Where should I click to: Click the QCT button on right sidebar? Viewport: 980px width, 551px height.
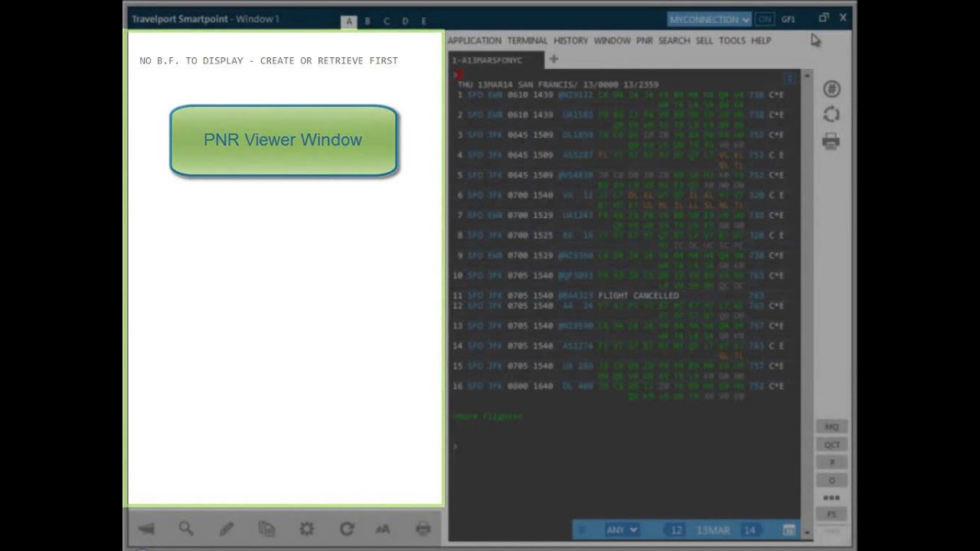tap(831, 445)
